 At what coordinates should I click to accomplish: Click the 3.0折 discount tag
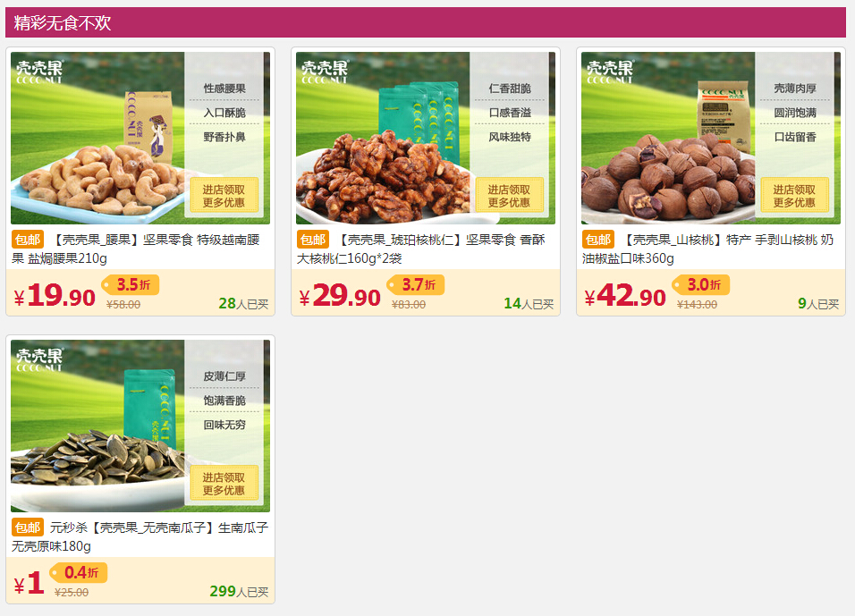(700, 284)
